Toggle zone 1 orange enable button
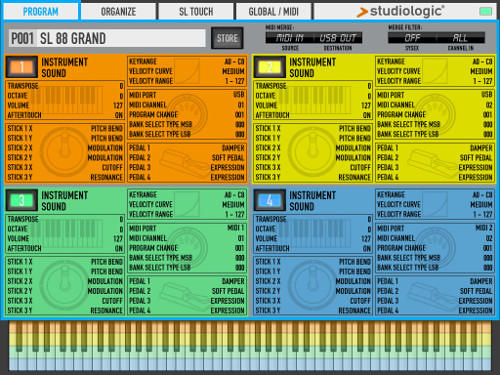 22,67
